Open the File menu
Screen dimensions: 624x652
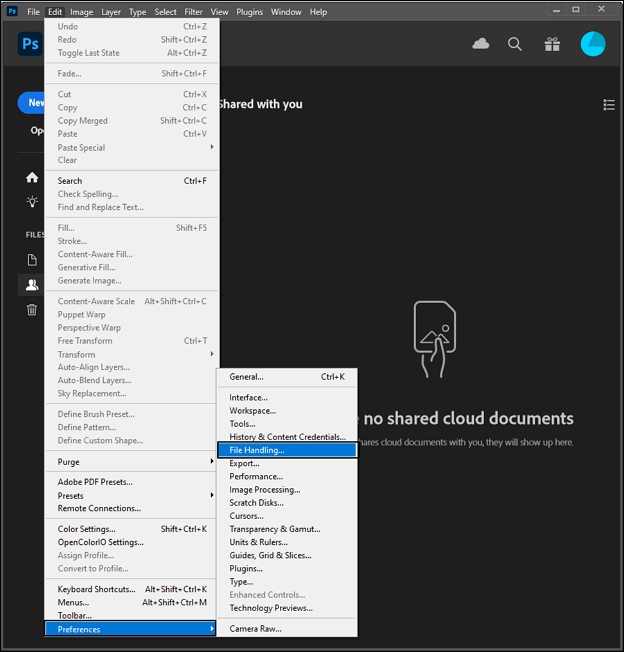pyautogui.click(x=33, y=12)
